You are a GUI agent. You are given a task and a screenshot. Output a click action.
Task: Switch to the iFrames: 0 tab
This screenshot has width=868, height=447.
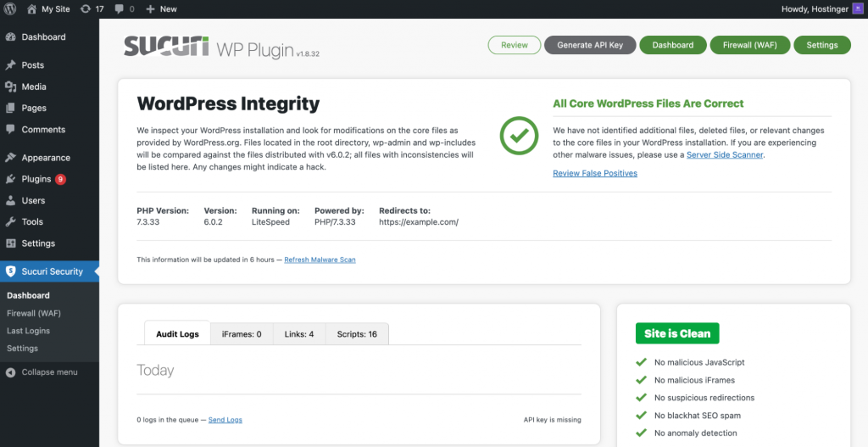point(242,334)
